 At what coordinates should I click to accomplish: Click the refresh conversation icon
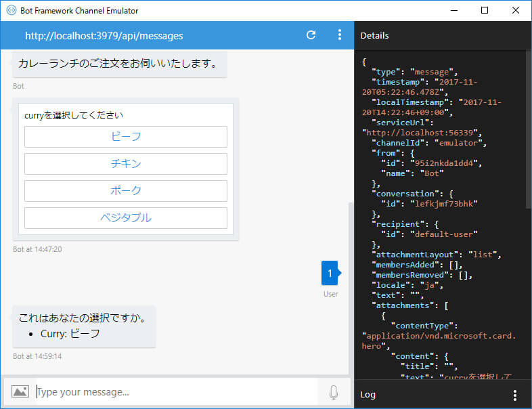pos(311,35)
